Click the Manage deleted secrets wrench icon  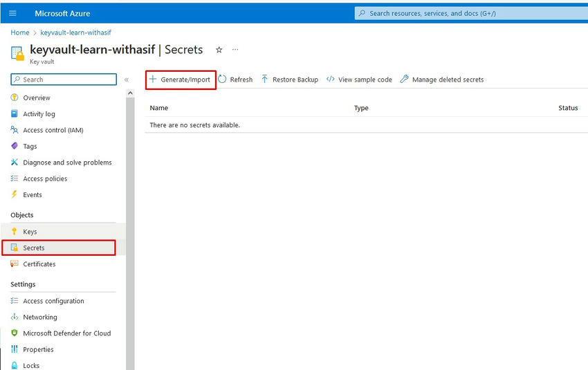[x=404, y=79]
